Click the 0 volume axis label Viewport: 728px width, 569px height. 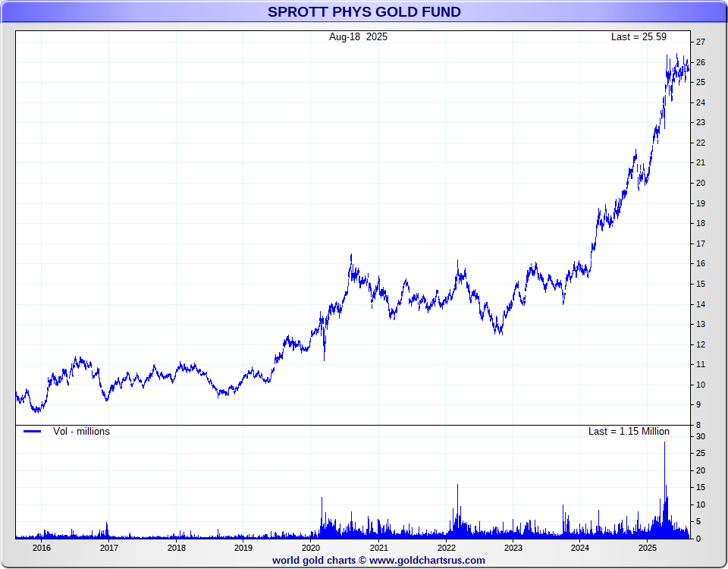click(x=698, y=539)
